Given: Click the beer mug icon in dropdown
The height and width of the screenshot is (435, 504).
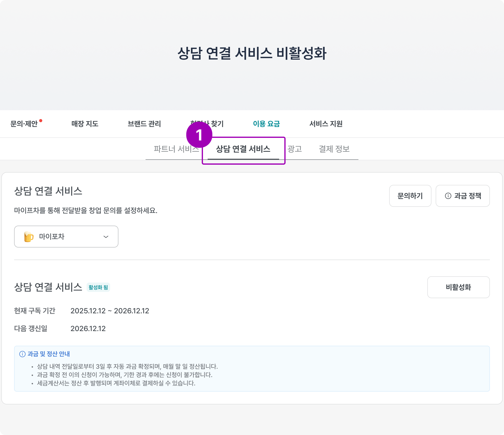Looking at the screenshot, I should pos(29,237).
